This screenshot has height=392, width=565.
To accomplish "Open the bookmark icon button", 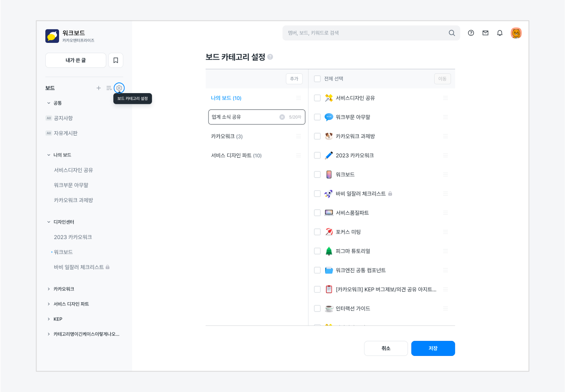I will (x=116, y=60).
